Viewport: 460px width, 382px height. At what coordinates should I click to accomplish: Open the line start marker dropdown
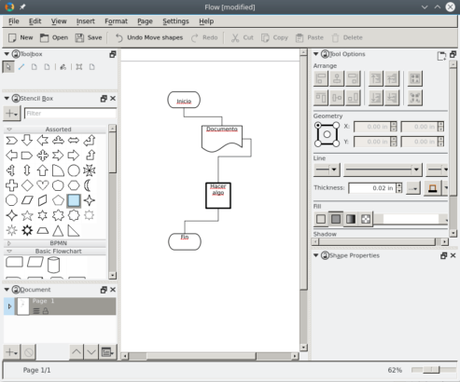[x=327, y=170]
